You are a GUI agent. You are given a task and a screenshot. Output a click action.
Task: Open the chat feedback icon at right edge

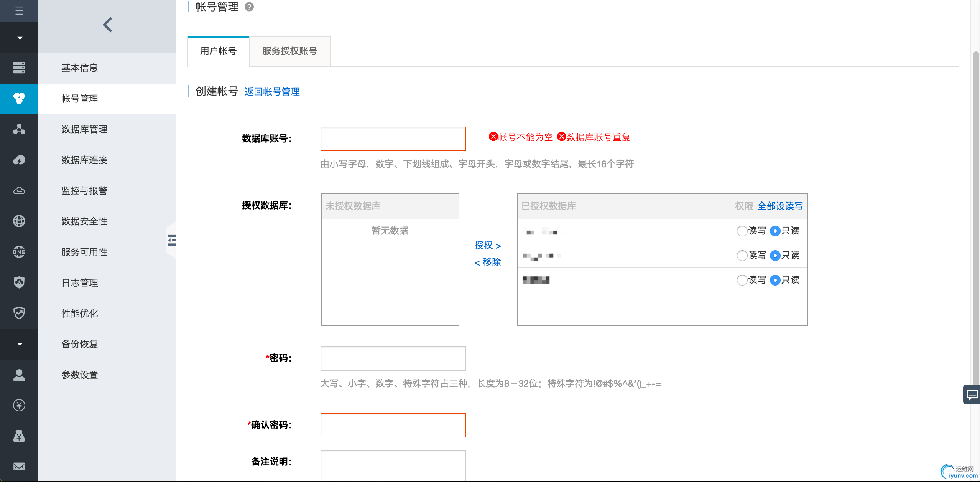coord(972,394)
